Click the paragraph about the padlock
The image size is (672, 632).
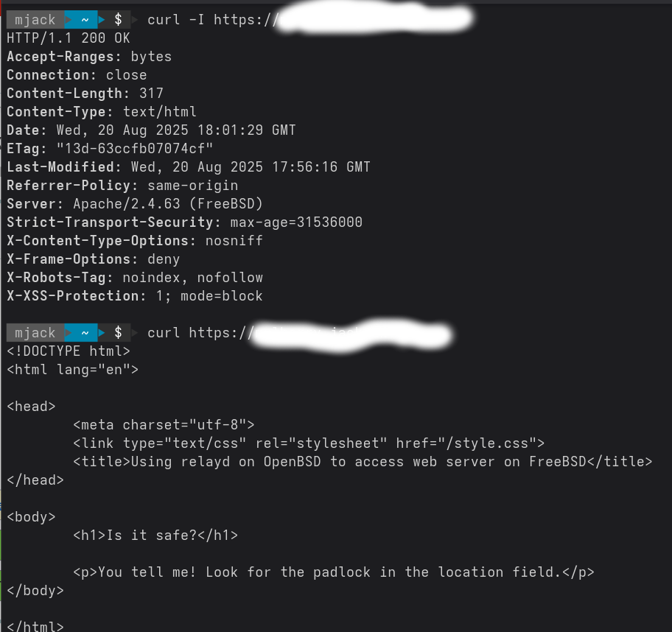334,572
